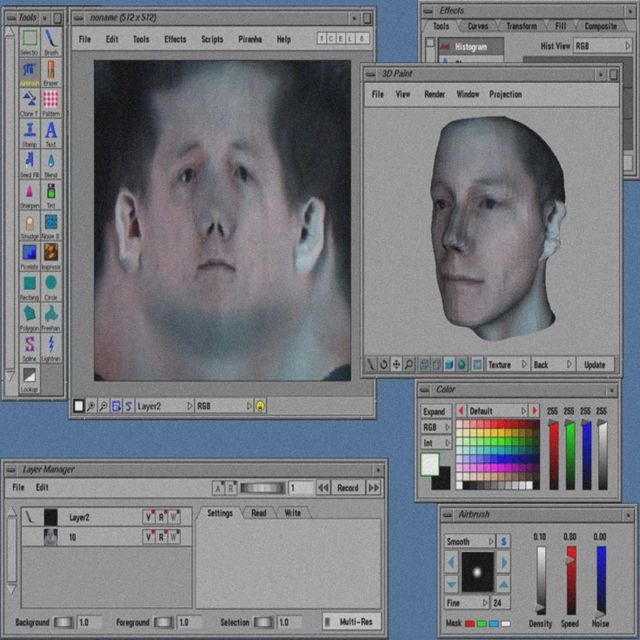Click the red Speed slider in Airbrush
Viewport: 640px width, 640px height.
click(x=571, y=580)
